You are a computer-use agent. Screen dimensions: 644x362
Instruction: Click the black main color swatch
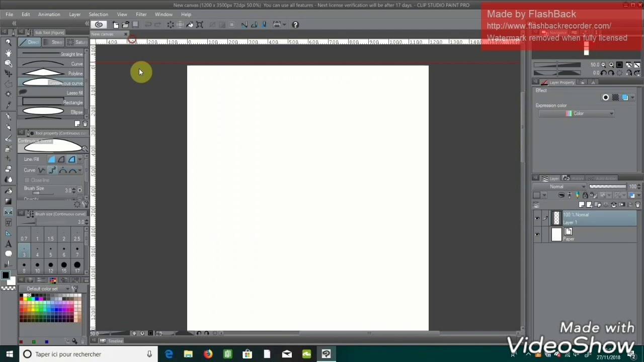click(6, 275)
